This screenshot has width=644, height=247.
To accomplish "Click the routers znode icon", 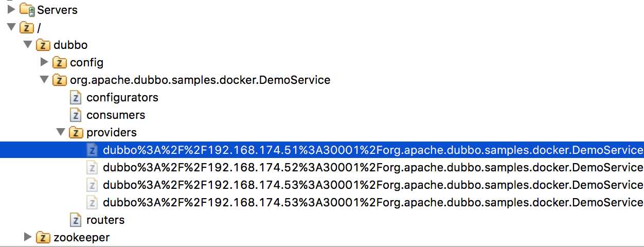I will [x=76, y=220].
